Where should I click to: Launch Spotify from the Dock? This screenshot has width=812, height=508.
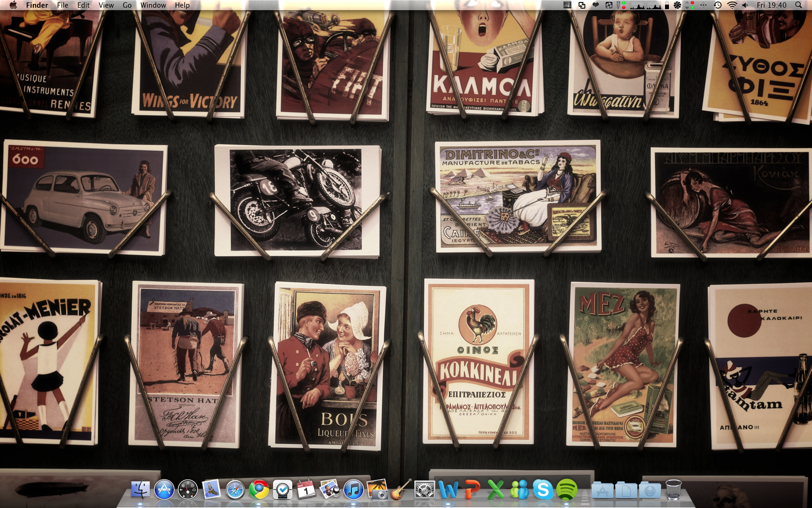tap(566, 490)
